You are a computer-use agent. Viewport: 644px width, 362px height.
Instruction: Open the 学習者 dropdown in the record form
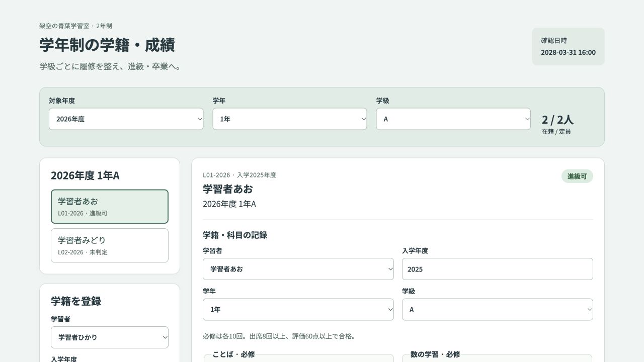[x=298, y=269]
